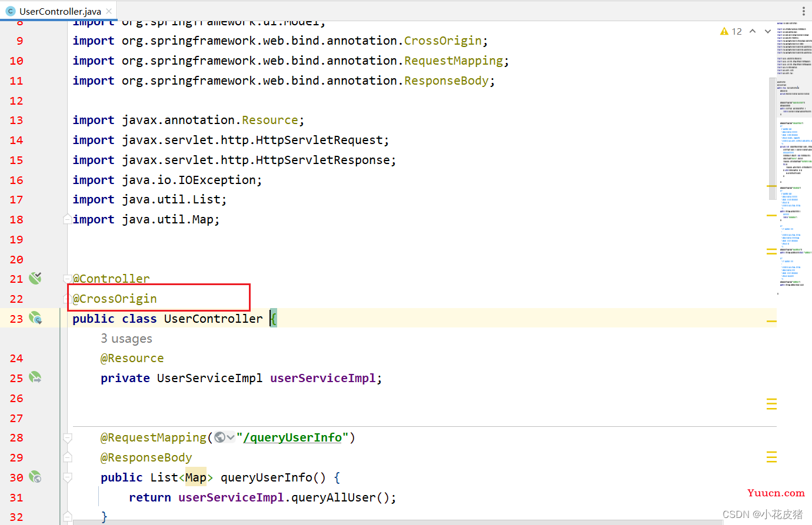Click the queryAllUser method call
The height and width of the screenshot is (525, 812).
click(333, 497)
